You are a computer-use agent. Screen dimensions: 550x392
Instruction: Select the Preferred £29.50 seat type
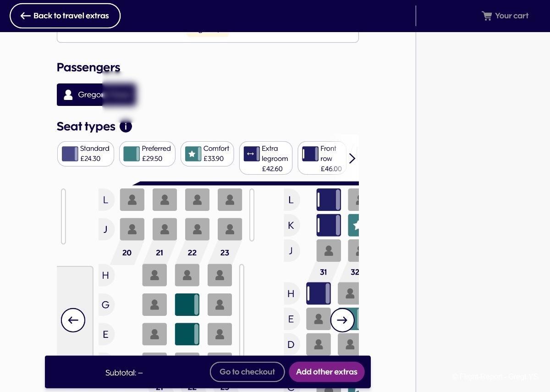click(147, 154)
